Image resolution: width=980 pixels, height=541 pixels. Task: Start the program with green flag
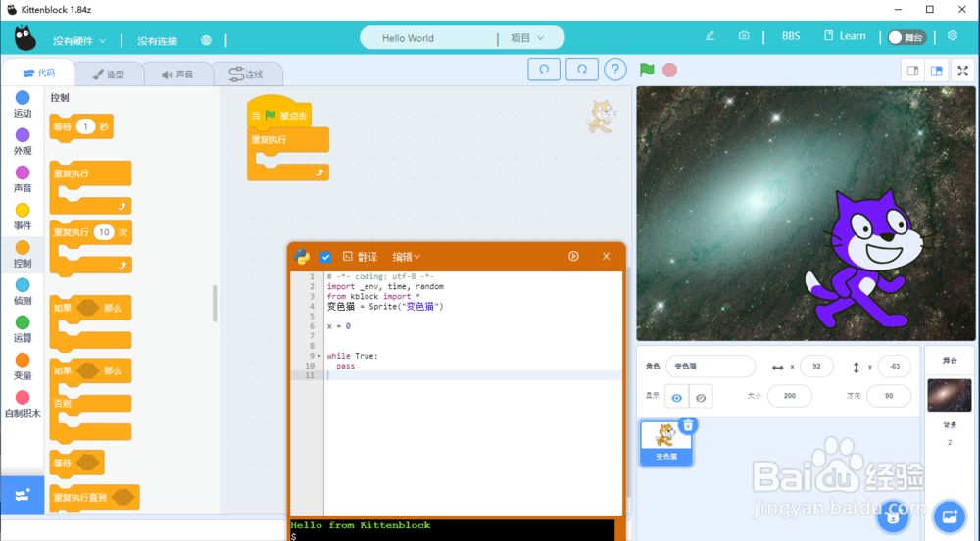pos(647,70)
